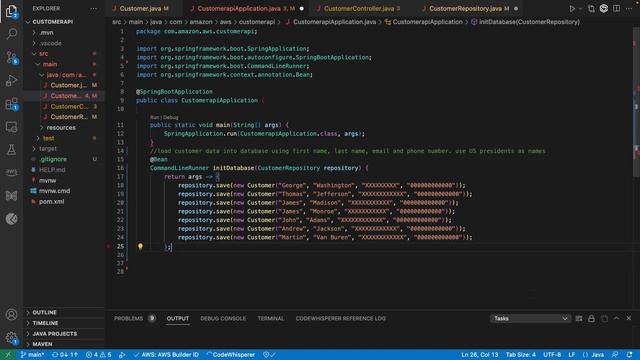
Task: Open .gitignore file in explorer
Action: 53,159
